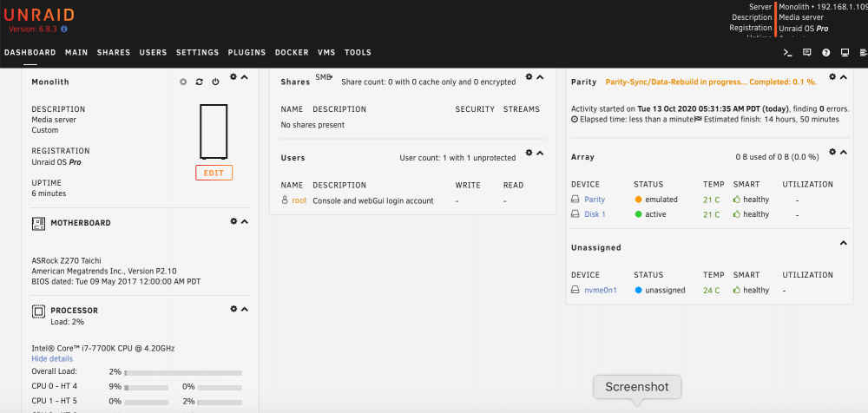Image resolution: width=868 pixels, height=413 pixels.
Task: Open Parity panel settings gear
Action: 832,77
